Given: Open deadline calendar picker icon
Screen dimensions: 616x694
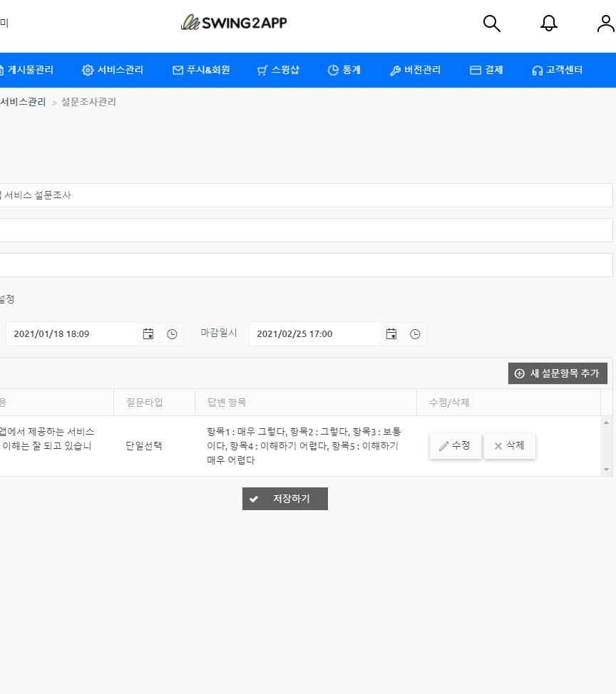Looking at the screenshot, I should click(x=391, y=334).
